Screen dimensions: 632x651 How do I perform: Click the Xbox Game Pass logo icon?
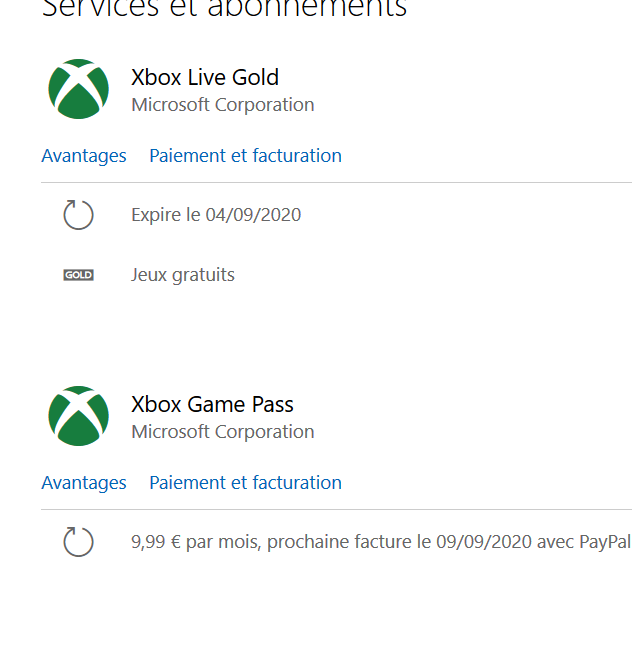78,416
